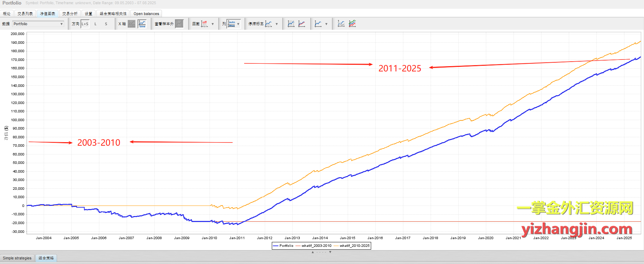Toggle the out-of-sample view (查看样本外) button
The image size is (644, 264).
click(x=179, y=24)
